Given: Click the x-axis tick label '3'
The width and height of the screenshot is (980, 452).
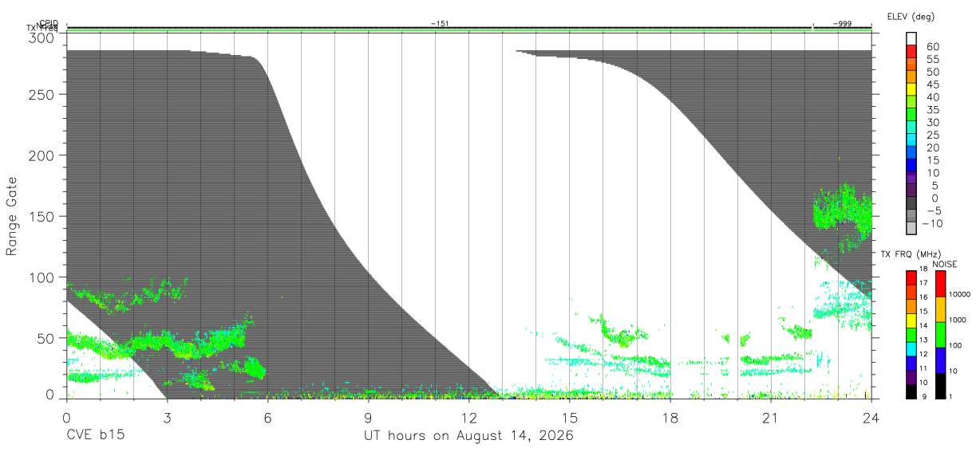Looking at the screenshot, I should pyautogui.click(x=167, y=418).
